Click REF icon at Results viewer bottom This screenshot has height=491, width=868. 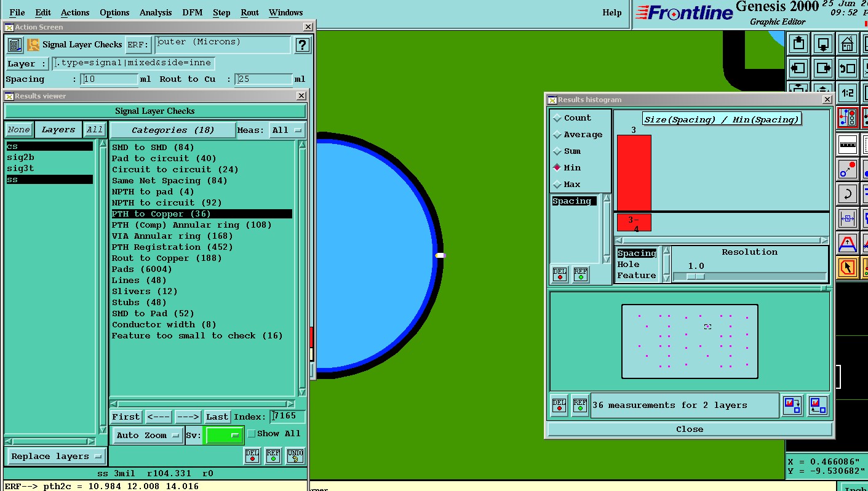click(273, 456)
